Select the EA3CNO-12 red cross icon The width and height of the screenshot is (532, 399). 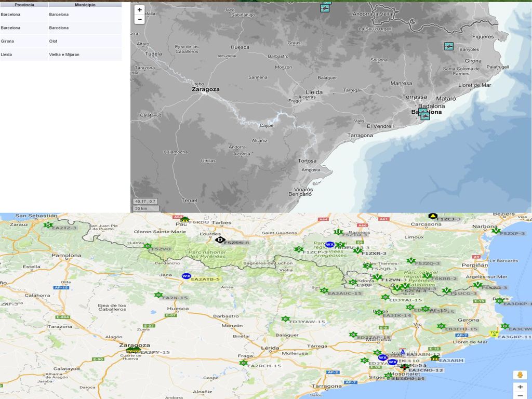click(404, 367)
